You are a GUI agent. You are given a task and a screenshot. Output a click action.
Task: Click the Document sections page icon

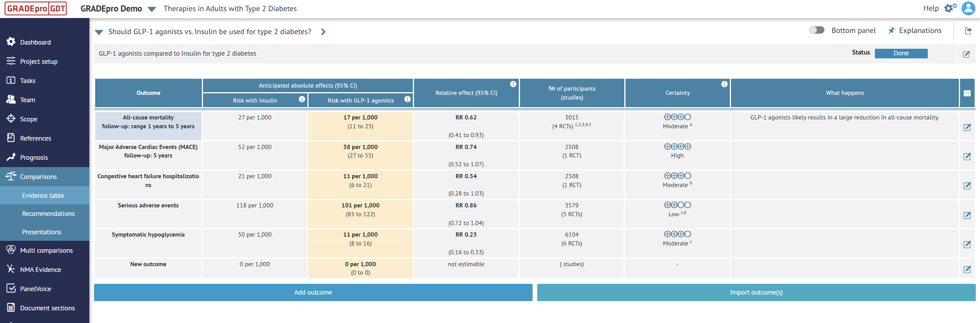[11, 307]
